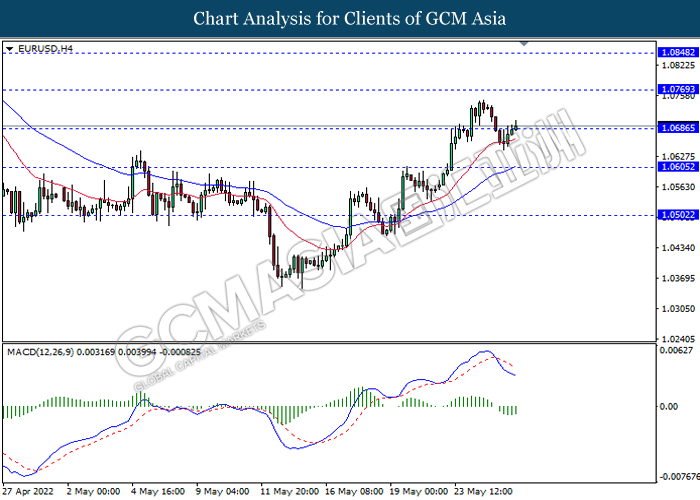The width and height of the screenshot is (700, 500).
Task: Open the EURUSD,H4 chart dropdown arrow
Action: coord(10,49)
